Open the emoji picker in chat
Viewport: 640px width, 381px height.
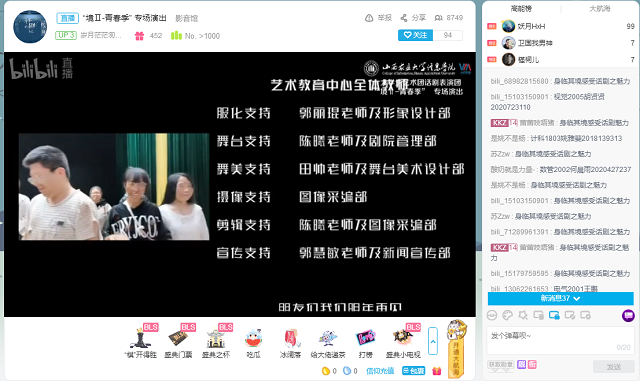click(492, 315)
